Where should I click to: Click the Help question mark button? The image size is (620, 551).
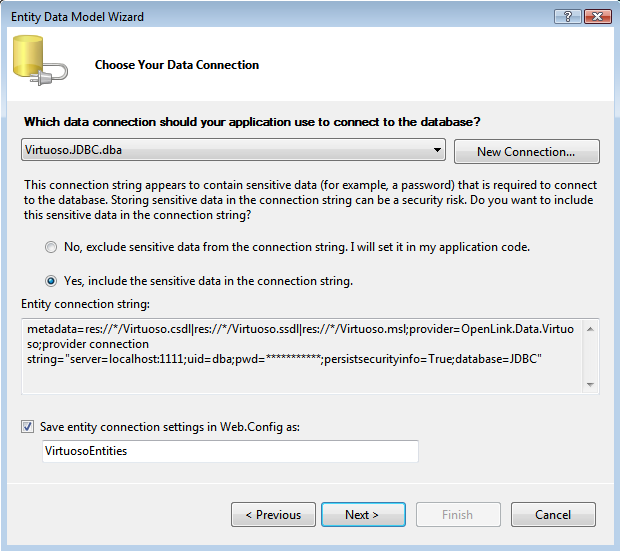(566, 16)
